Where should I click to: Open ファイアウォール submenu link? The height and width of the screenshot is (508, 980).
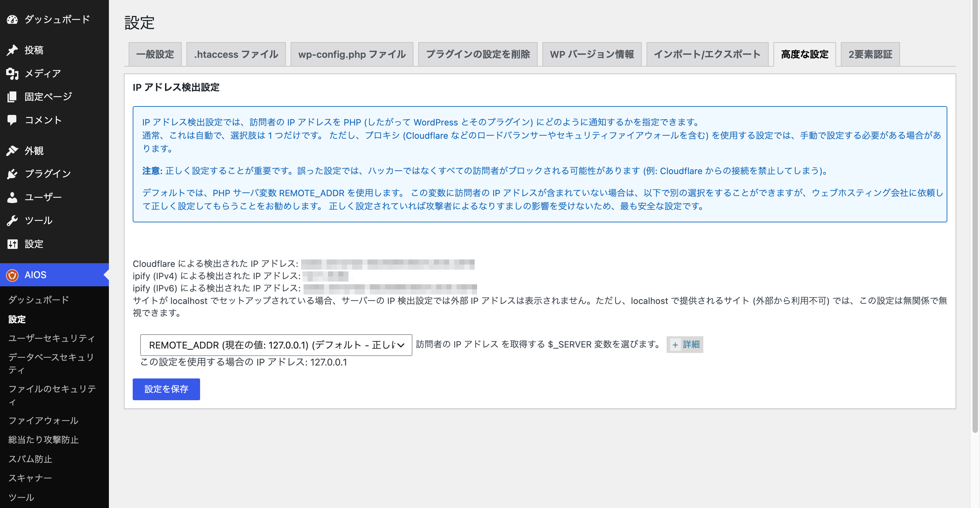pyautogui.click(x=43, y=421)
